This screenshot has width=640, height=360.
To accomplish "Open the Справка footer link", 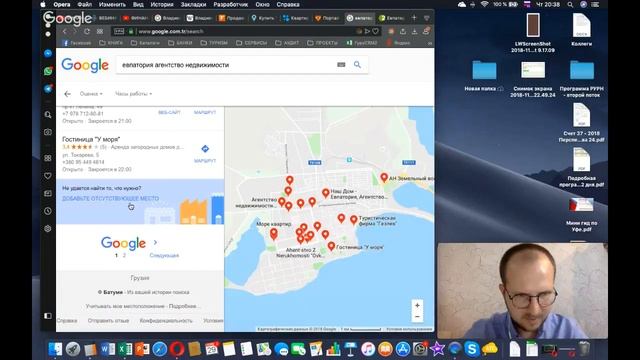I will tap(67, 321).
